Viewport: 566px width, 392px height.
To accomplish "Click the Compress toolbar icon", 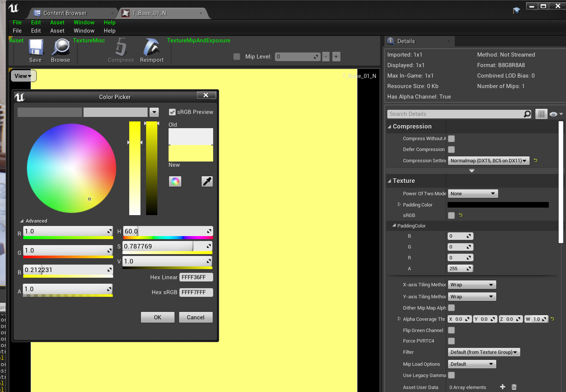I will point(121,47).
